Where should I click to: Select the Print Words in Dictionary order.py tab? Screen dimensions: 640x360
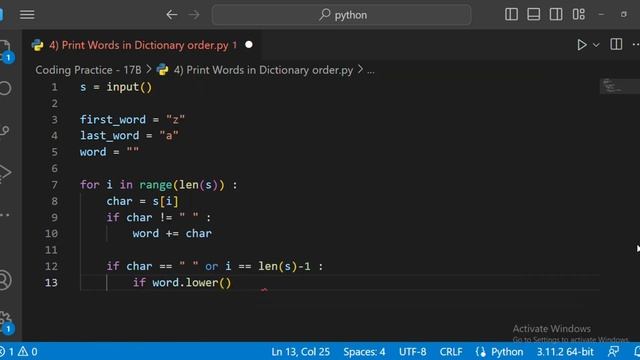tap(142, 45)
